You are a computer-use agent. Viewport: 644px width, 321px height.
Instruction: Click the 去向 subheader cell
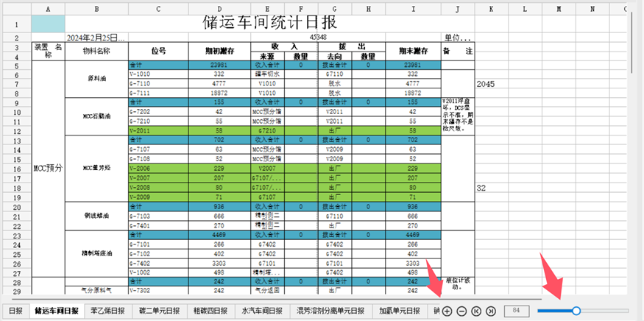coord(335,56)
